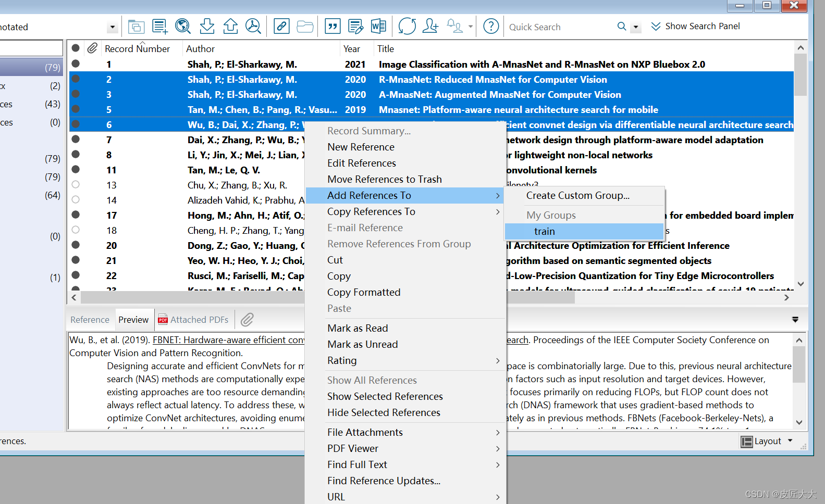Select the train group in submenu
This screenshot has height=504, width=825.
(584, 231)
